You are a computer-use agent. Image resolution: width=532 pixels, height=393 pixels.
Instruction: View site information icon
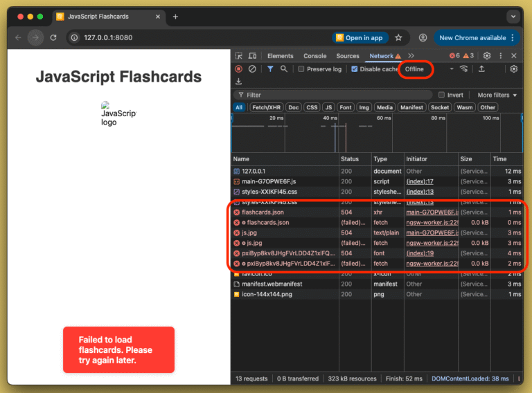(74, 37)
